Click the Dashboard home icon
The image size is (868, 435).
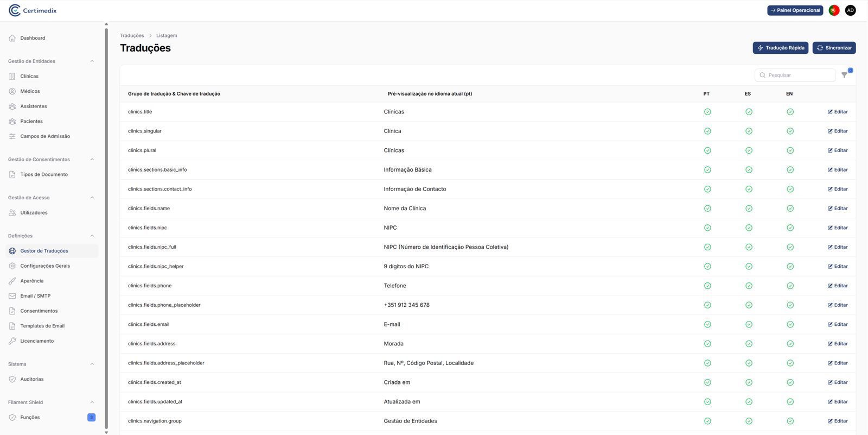click(12, 38)
